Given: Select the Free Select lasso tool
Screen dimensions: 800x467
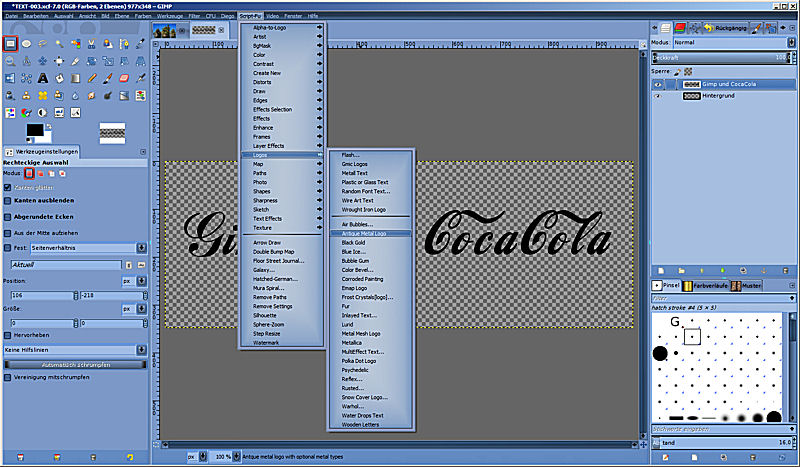Looking at the screenshot, I should click(x=43, y=44).
